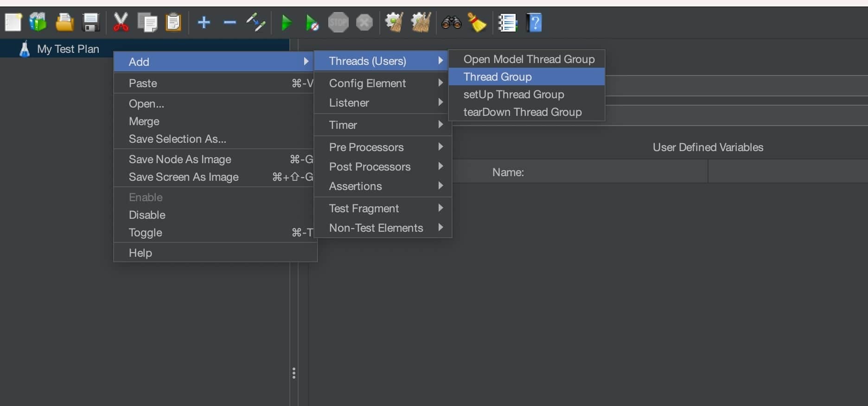This screenshot has width=868, height=406.
Task: Select tearDown Thread Group
Action: pos(527,112)
